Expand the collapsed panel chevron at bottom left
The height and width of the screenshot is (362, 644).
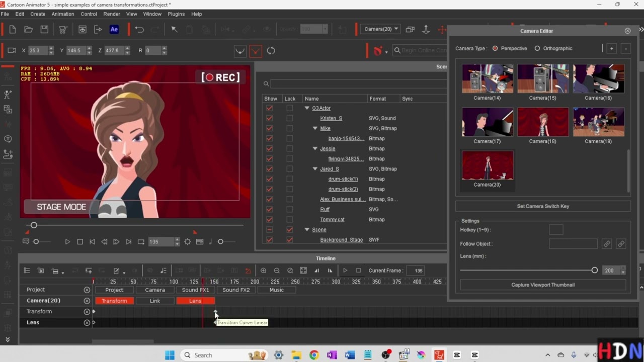[x=8, y=339]
